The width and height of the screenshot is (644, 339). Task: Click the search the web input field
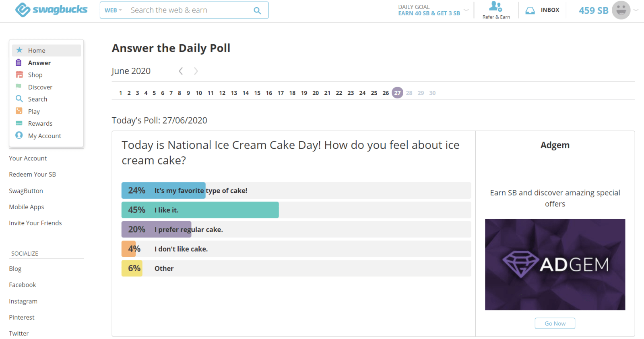click(189, 10)
